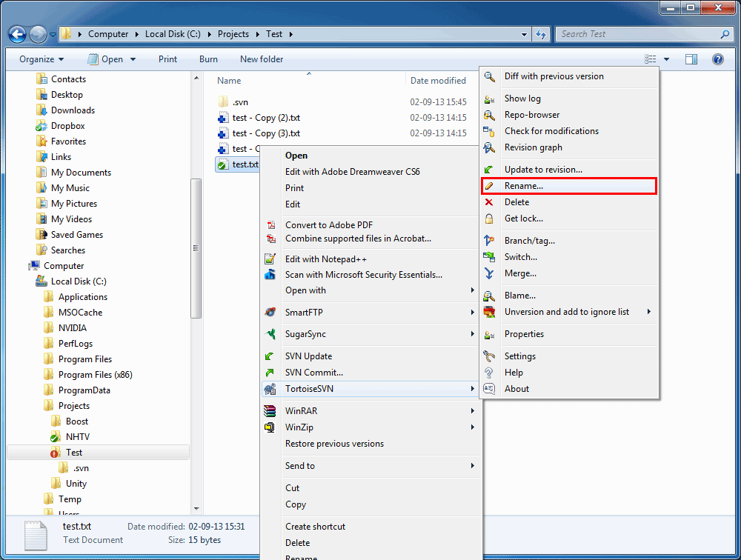The width and height of the screenshot is (741, 560).
Task: Click the Switch icon
Action: pyautogui.click(x=489, y=257)
